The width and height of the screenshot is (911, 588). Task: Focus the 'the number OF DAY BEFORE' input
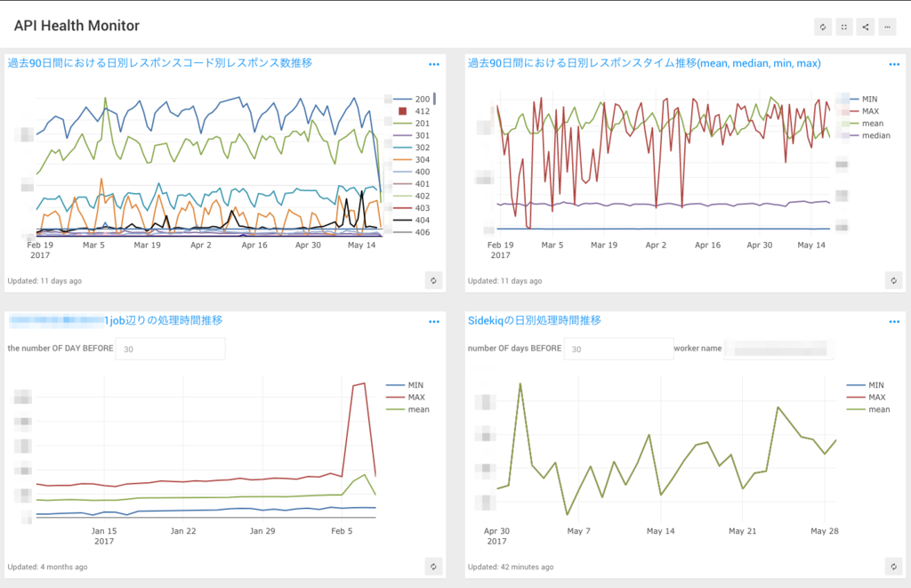click(x=170, y=350)
